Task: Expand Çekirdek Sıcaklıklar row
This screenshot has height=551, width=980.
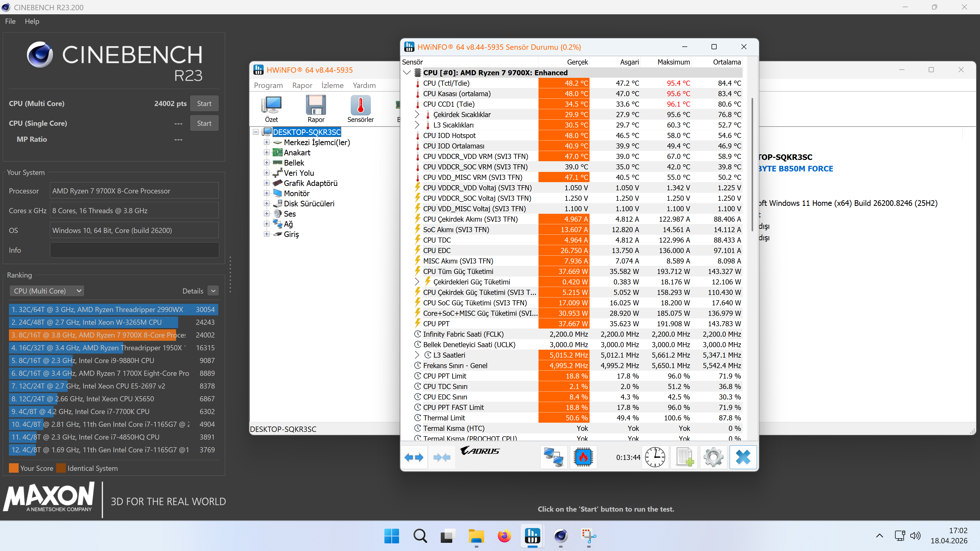Action: [x=417, y=115]
